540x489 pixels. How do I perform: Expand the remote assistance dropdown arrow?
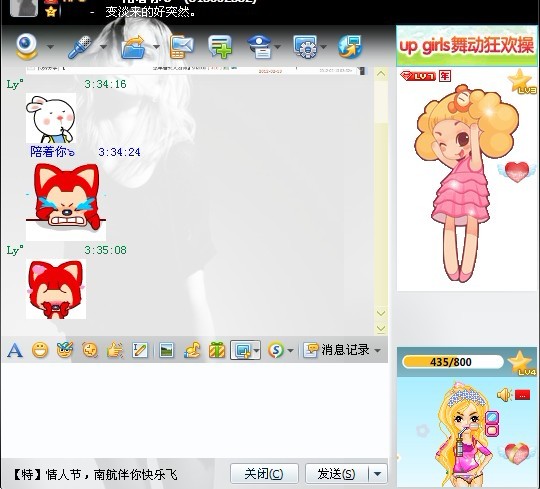323,46
